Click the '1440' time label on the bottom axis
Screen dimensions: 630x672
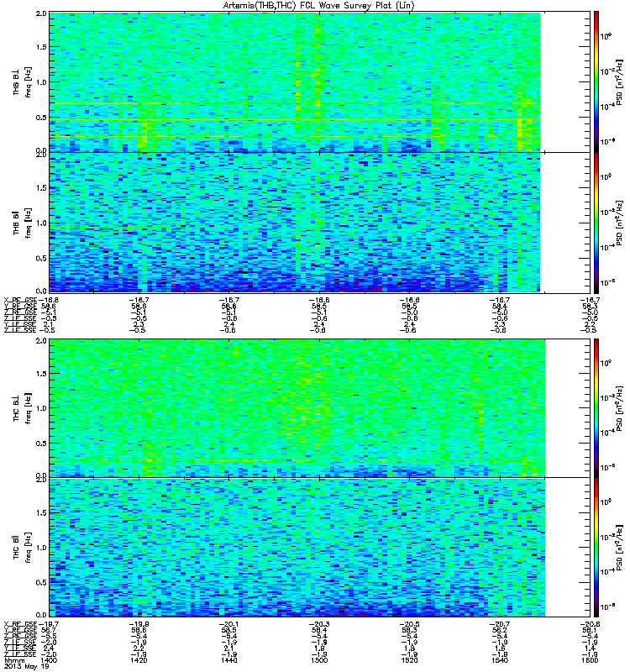point(228,660)
